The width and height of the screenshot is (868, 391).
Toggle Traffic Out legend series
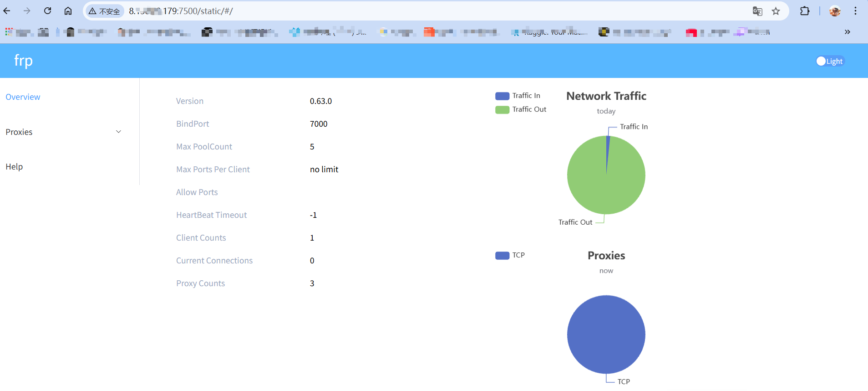[x=503, y=109]
